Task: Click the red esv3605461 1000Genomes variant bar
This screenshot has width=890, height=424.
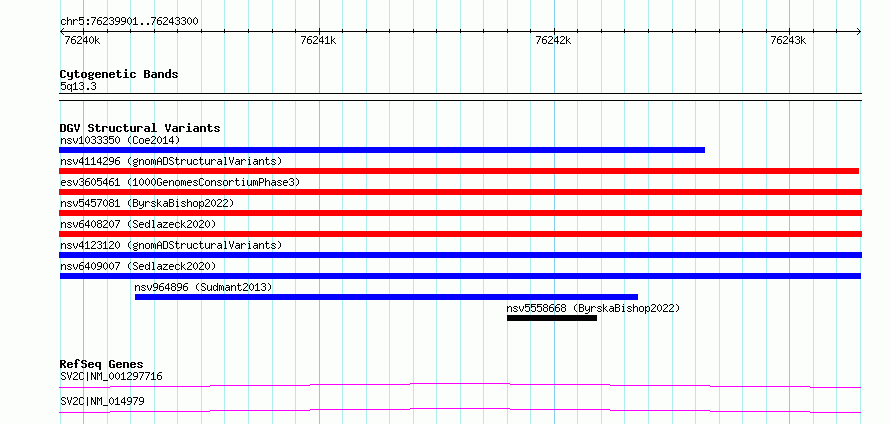Action: (x=460, y=192)
